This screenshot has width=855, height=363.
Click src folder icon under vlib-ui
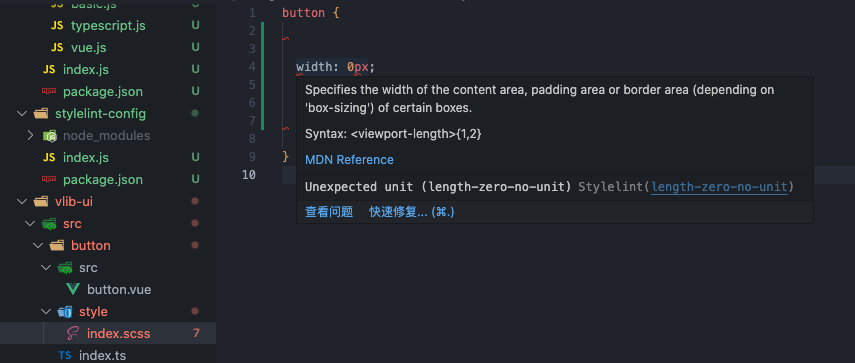coord(49,223)
